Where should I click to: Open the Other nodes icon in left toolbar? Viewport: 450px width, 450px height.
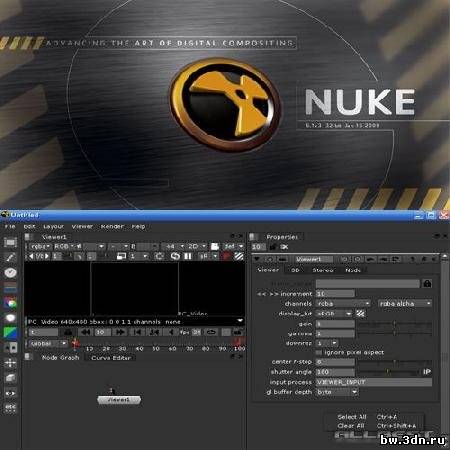(x=10, y=408)
